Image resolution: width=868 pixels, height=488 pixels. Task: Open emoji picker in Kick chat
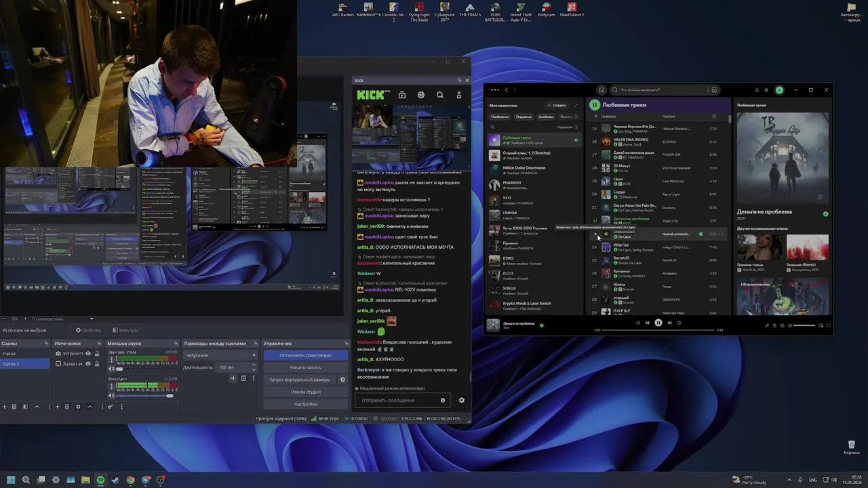point(443,400)
